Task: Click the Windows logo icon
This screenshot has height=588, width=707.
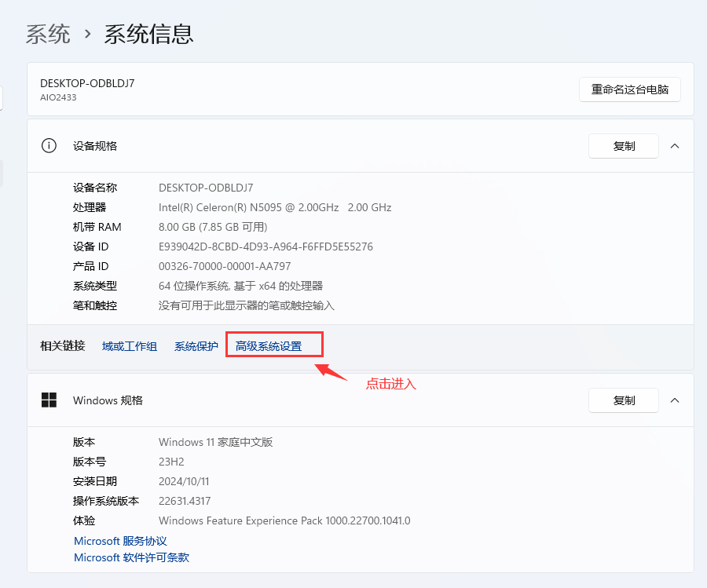Action: pos(49,400)
